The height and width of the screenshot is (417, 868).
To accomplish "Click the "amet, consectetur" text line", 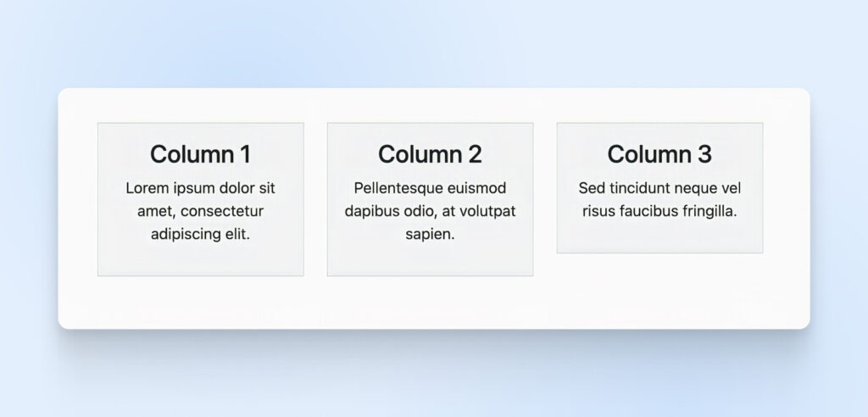I will [200, 211].
